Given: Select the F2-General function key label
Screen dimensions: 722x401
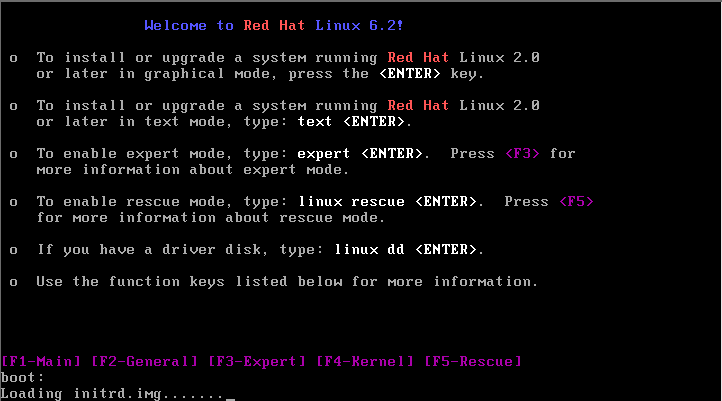Looking at the screenshot, I should (x=145, y=361).
